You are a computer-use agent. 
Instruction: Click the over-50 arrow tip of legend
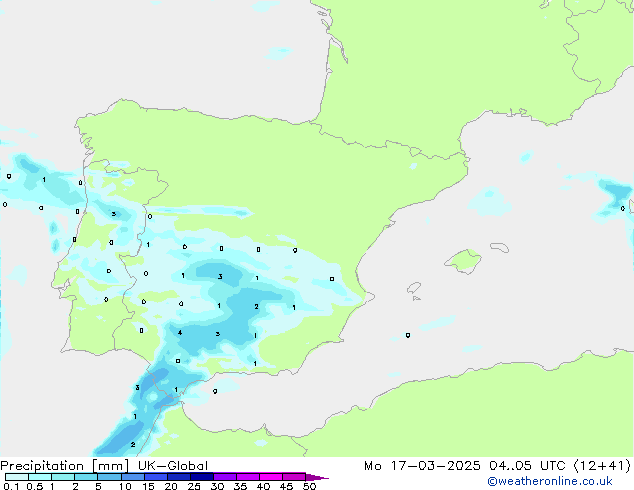click(317, 477)
